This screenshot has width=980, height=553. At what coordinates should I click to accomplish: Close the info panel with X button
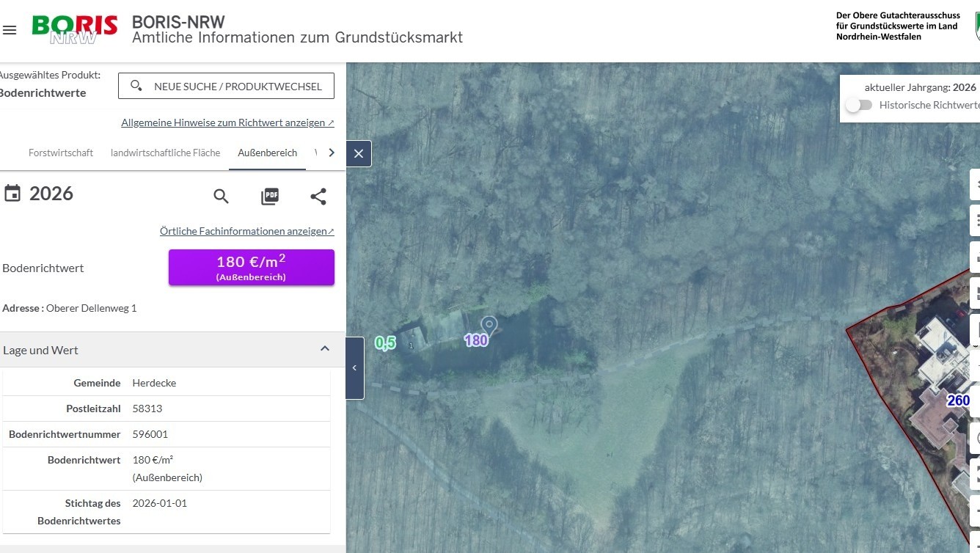click(359, 153)
